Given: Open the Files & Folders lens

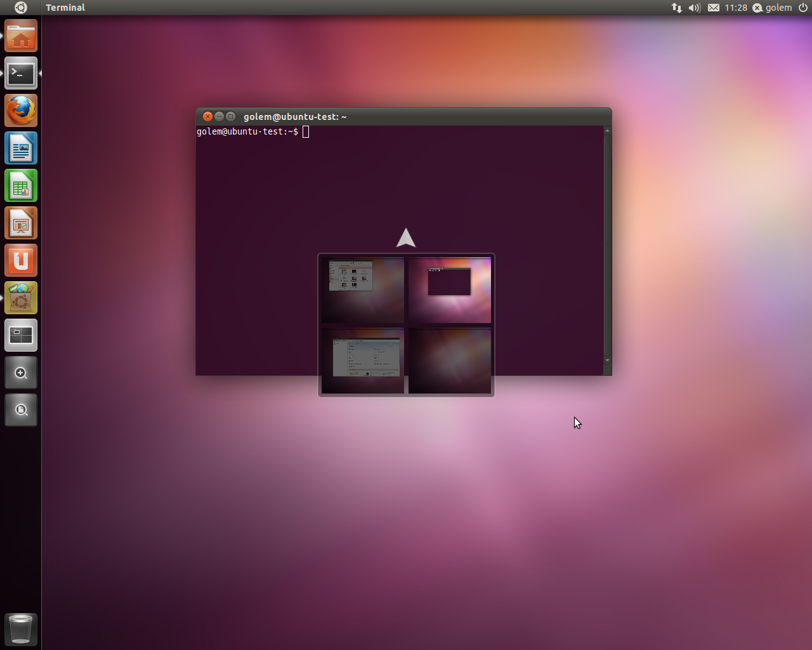Looking at the screenshot, I should coord(21,410).
